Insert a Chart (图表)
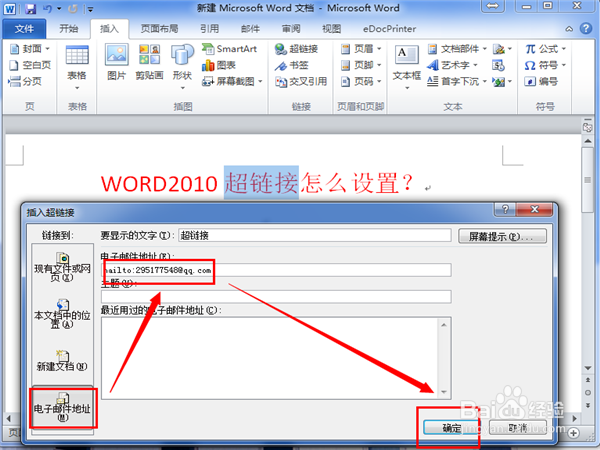Screen dimensions: 600x450 tap(219, 65)
